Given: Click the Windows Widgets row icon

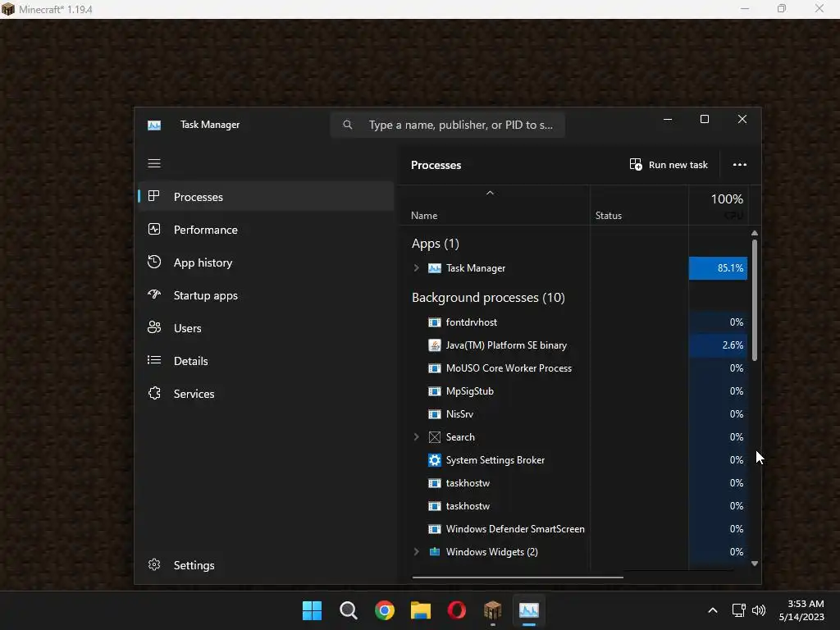Looking at the screenshot, I should tap(435, 552).
